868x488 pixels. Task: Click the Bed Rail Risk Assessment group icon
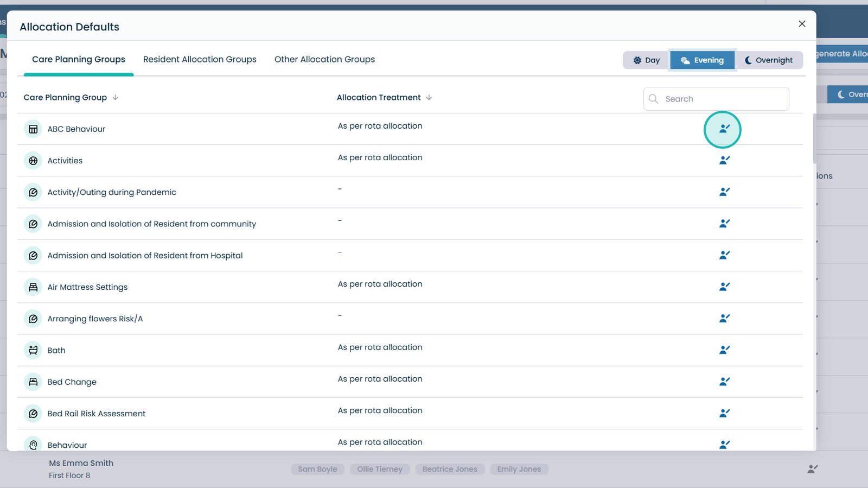33,414
